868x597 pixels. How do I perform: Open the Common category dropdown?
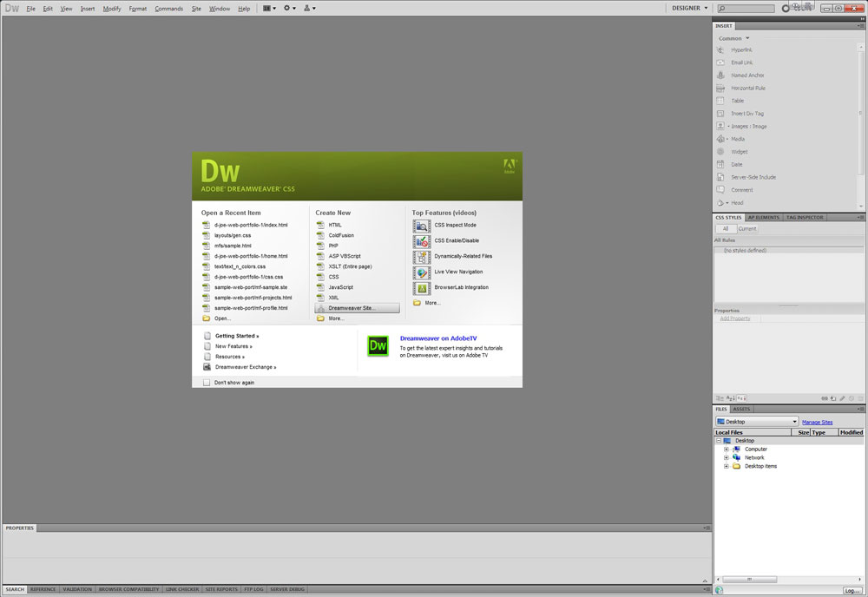tap(733, 38)
